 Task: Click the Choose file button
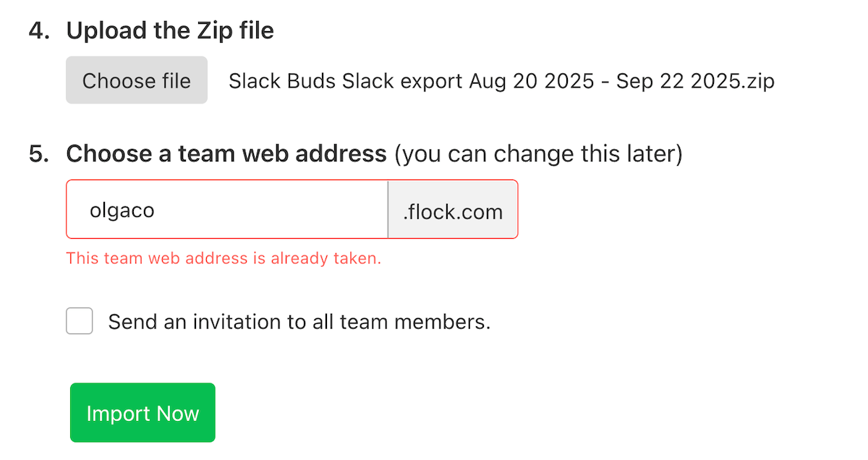pyautogui.click(x=137, y=80)
